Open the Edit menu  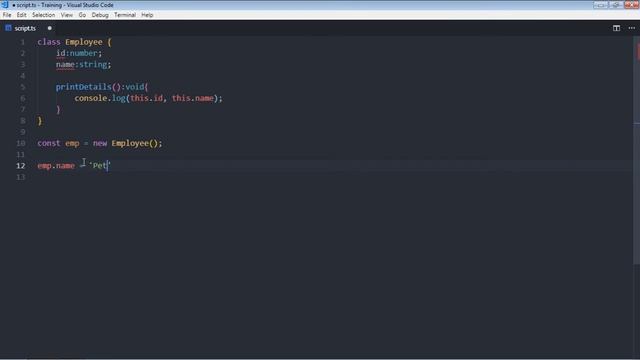[21, 15]
